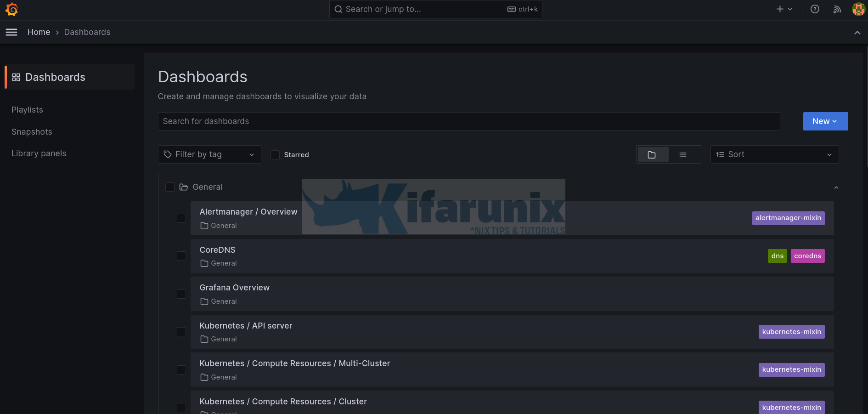Screen dimensions: 868x414
Task: Open the Filter by tag dropdown
Action: (209, 154)
